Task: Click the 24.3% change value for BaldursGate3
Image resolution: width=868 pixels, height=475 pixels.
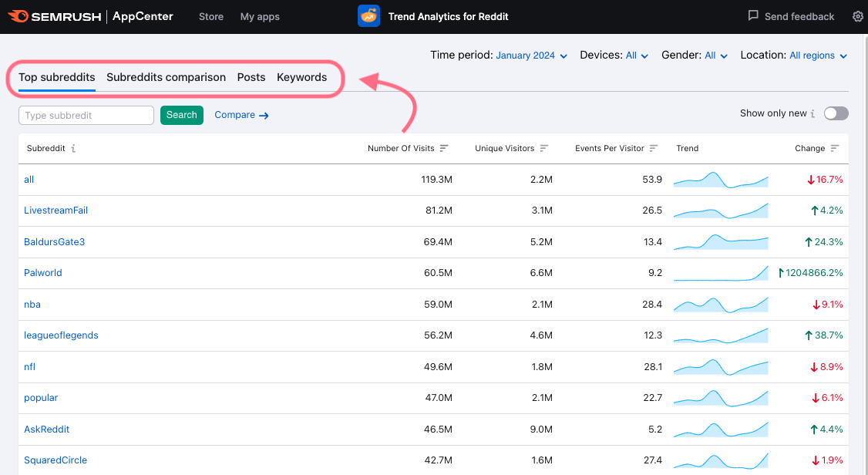Action: [x=824, y=242]
